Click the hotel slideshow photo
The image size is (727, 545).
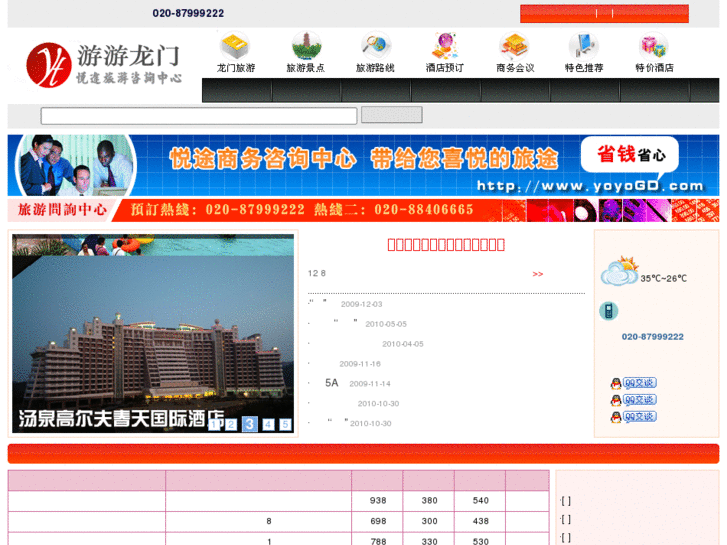pos(153,333)
